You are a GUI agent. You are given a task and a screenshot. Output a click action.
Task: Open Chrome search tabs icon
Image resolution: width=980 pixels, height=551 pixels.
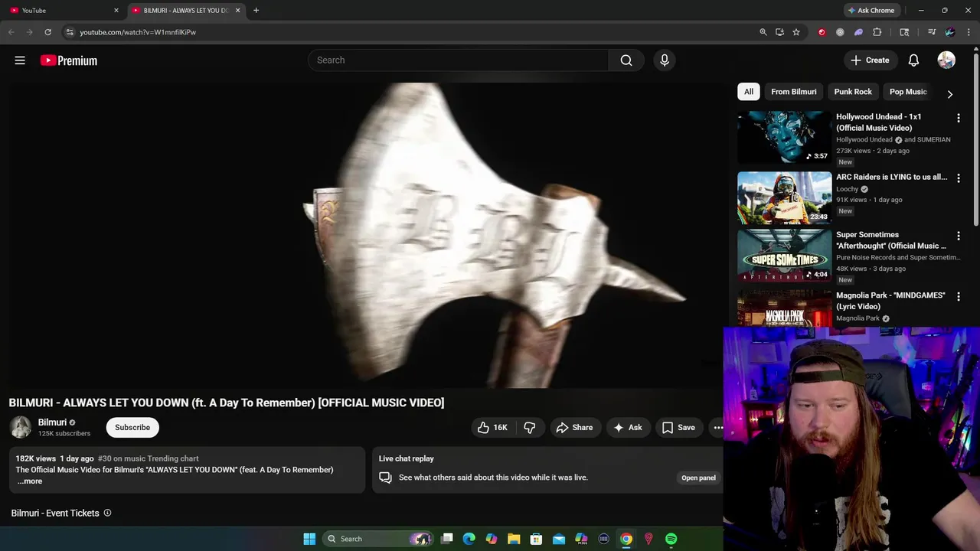pos(904,32)
